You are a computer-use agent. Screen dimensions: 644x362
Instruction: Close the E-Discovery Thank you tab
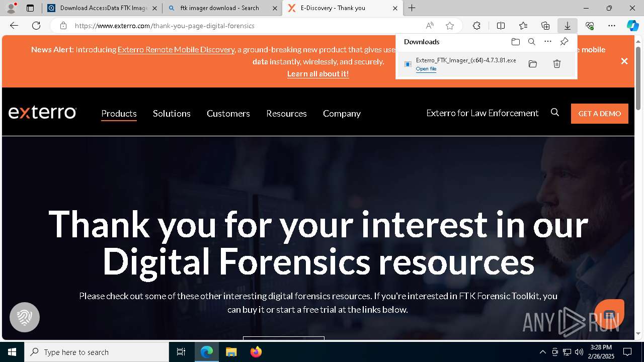(395, 8)
